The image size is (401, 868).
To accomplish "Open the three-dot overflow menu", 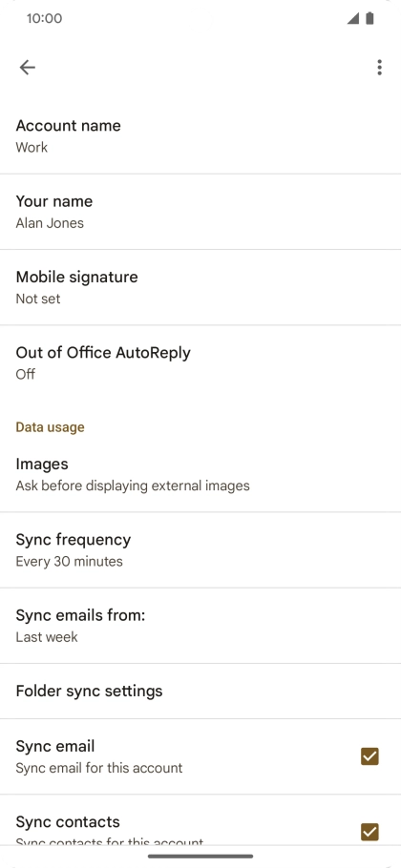I will (x=379, y=68).
